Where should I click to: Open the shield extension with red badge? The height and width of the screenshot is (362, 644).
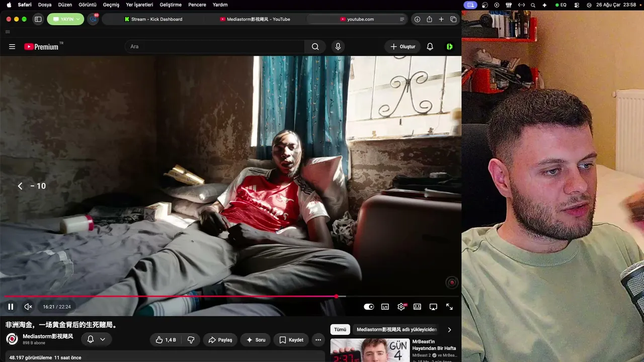[x=93, y=19]
